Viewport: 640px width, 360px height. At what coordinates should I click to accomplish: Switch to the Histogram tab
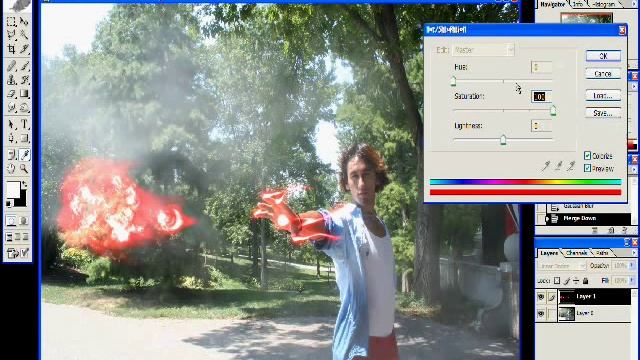[604, 4]
